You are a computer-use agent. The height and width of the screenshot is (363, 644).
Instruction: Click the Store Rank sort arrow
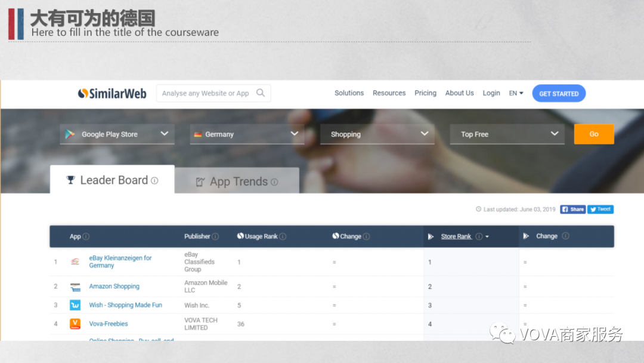487,237
